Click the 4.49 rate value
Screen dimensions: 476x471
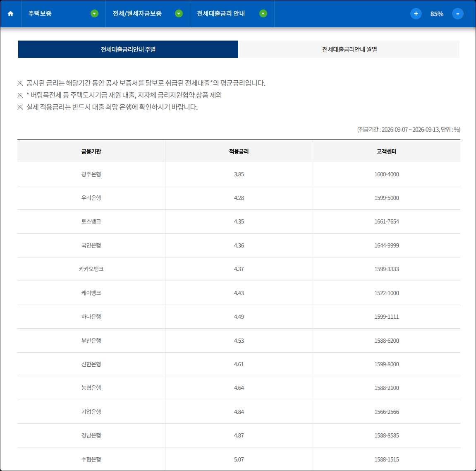pos(239,317)
